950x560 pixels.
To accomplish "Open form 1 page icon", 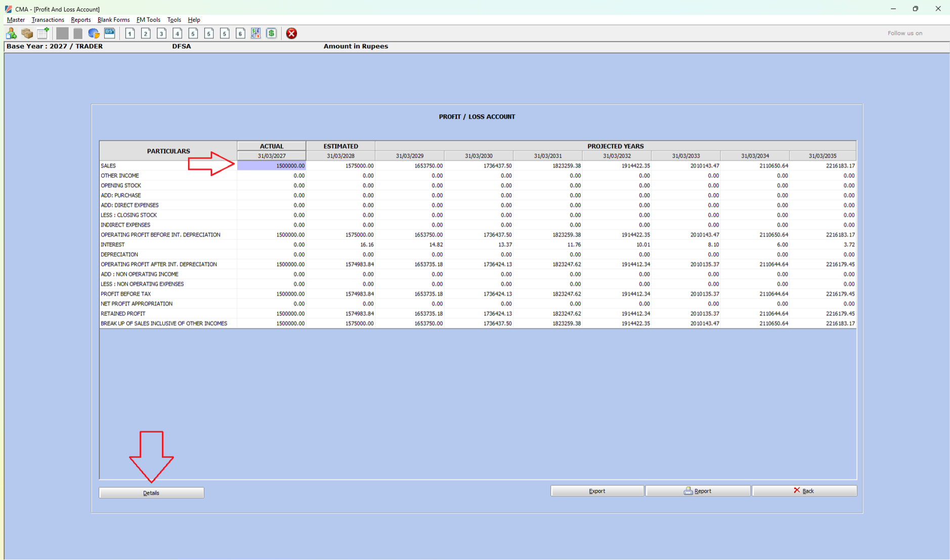I will 130,33.
